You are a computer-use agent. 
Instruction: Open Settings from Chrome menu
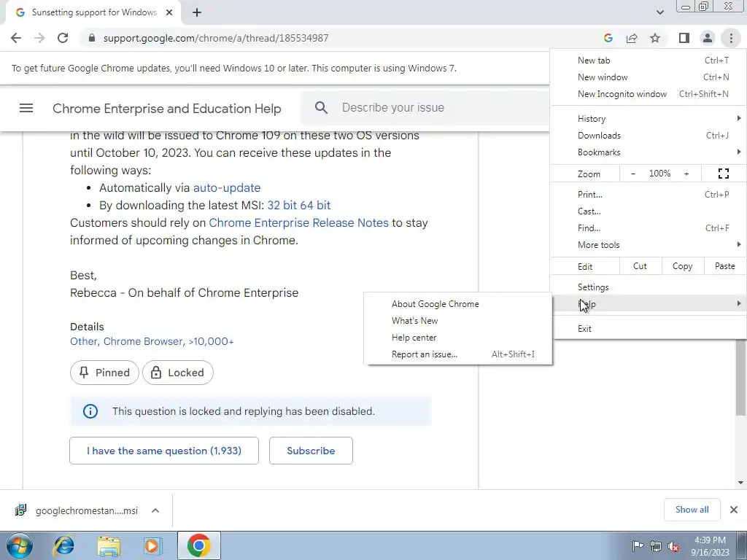pos(648,287)
